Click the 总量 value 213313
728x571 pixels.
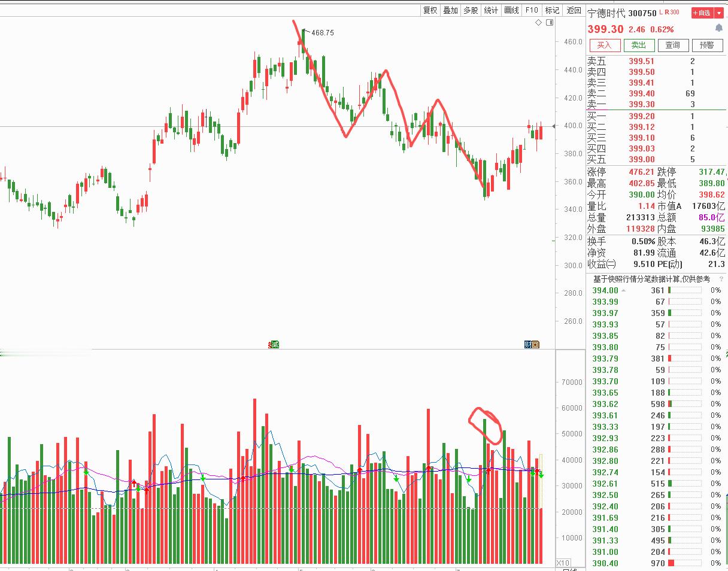point(641,217)
